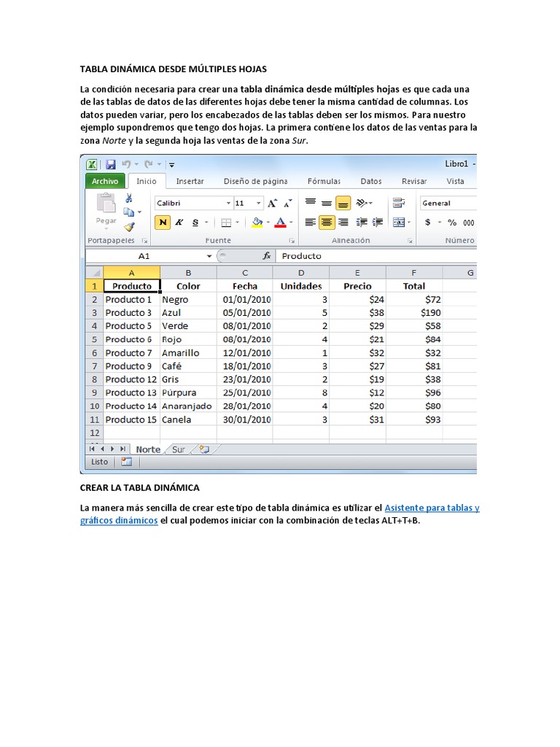
Task: Switch to the Insertar ribbon tab
Action: click(x=190, y=182)
